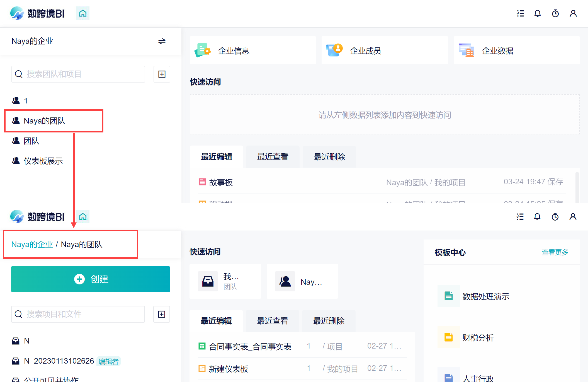Open 合同事实表_合同事实表 recent item

pyautogui.click(x=302, y=347)
